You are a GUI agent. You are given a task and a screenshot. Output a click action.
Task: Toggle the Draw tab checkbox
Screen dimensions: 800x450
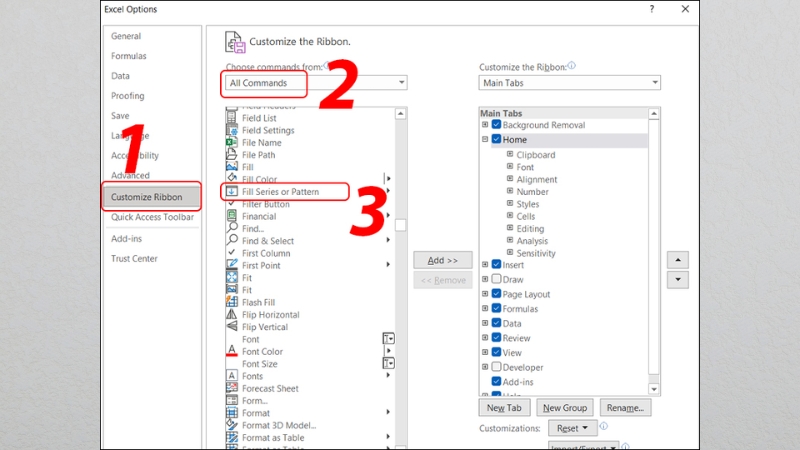click(496, 280)
